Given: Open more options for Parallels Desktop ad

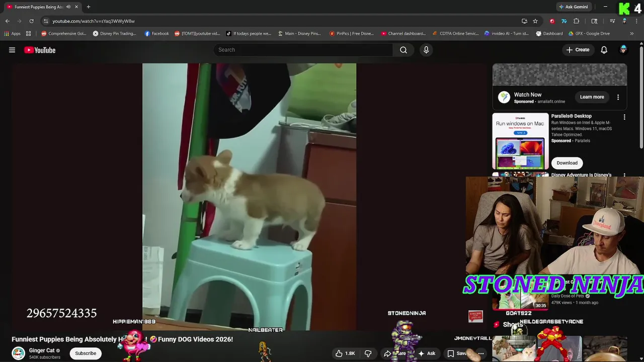Looking at the screenshot, I should point(624,117).
